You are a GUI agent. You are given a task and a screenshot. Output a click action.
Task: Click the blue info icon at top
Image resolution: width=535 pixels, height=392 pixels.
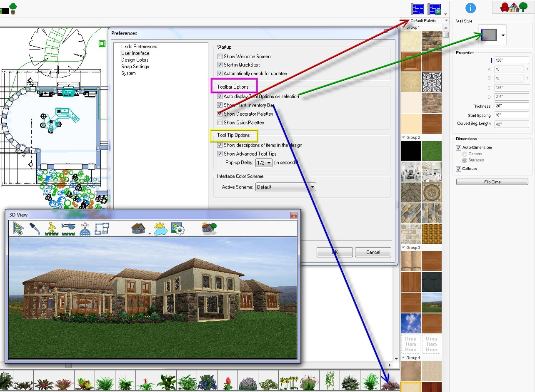[x=471, y=7]
